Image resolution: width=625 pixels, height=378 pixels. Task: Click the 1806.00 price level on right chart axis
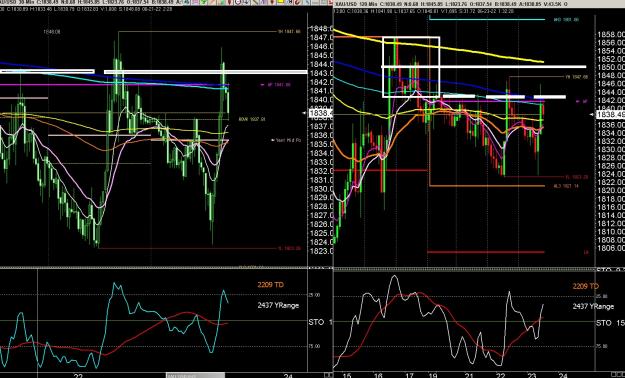coord(611,248)
